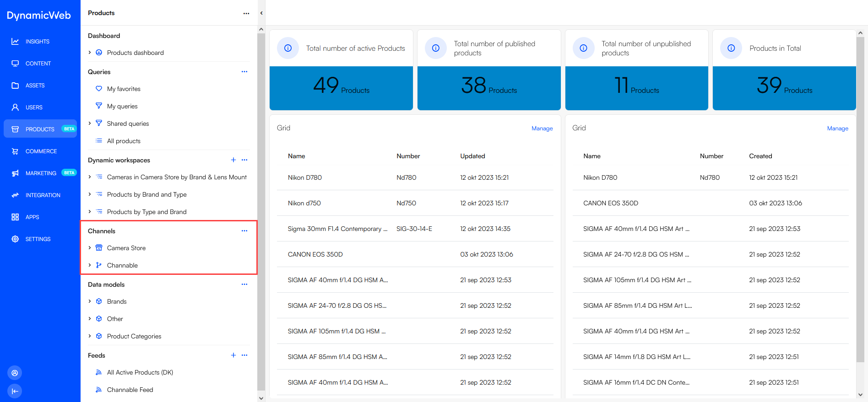Collapse the main navigation sidebar
The width and height of the screenshot is (868, 402).
[x=15, y=391]
